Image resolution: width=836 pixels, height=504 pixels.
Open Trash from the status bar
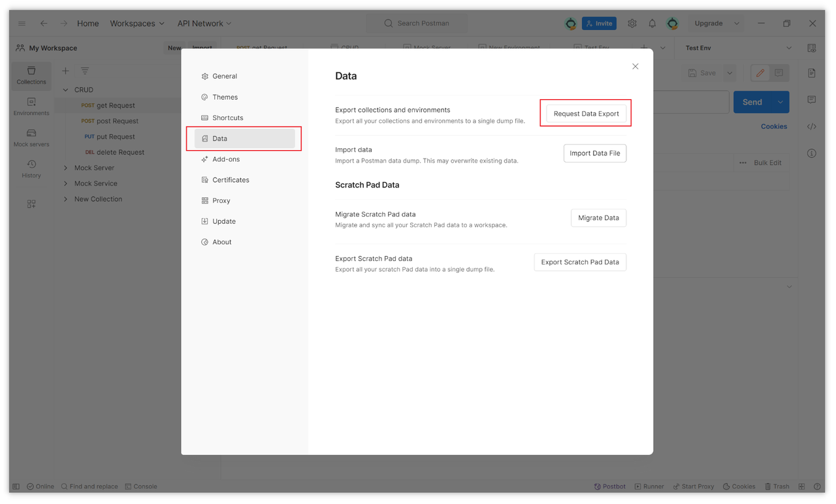(x=777, y=487)
